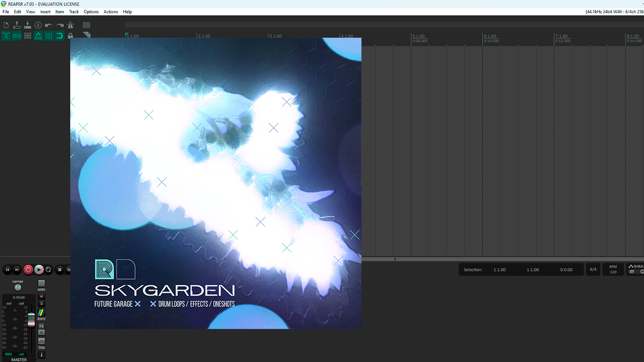The height and width of the screenshot is (362, 644).
Task: Click the Save project toolbar icon
Action: 27,25
